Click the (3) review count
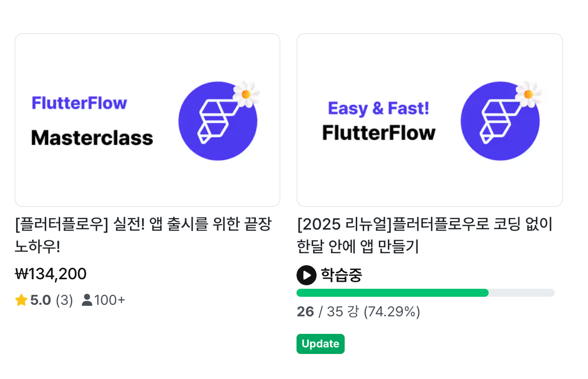The height and width of the screenshot is (379, 588). 64,300
